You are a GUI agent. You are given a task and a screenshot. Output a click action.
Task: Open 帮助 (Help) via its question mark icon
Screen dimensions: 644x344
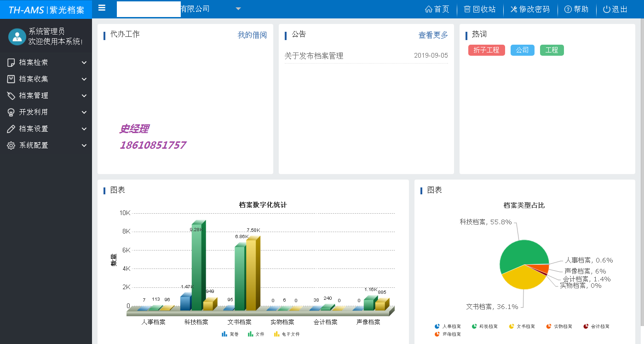[564, 9]
